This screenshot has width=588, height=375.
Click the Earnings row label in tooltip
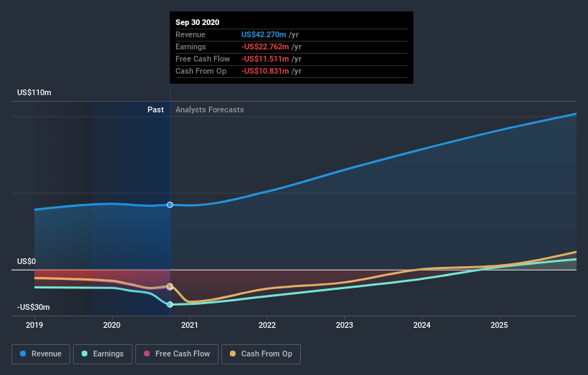[191, 47]
